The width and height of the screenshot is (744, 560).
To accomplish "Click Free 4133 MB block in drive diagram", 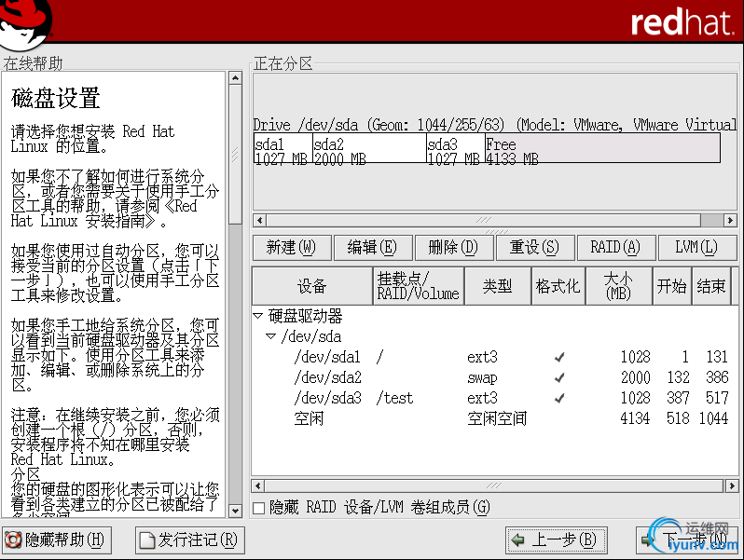I will 602,148.
